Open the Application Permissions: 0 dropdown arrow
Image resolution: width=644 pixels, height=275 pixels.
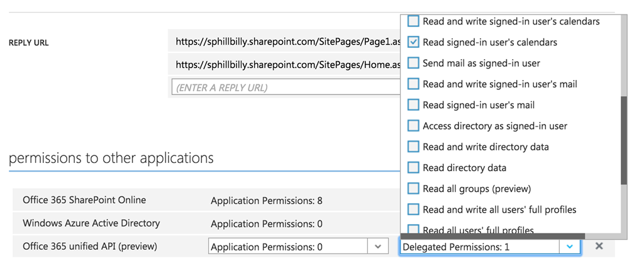click(x=377, y=247)
